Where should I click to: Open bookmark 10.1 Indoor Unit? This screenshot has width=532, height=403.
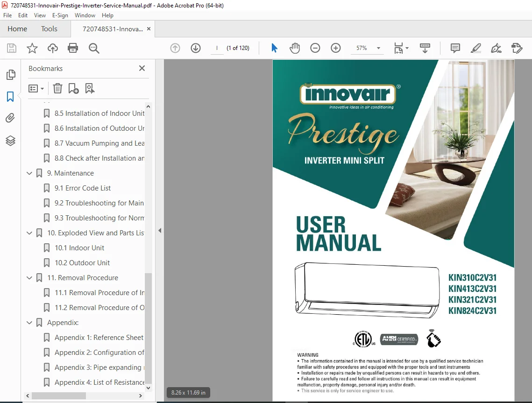(x=79, y=248)
